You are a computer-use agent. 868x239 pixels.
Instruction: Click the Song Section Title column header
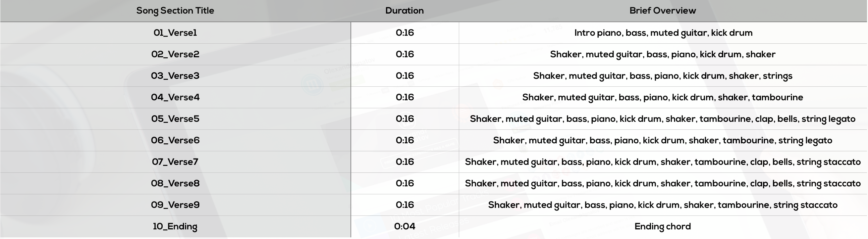tap(175, 11)
